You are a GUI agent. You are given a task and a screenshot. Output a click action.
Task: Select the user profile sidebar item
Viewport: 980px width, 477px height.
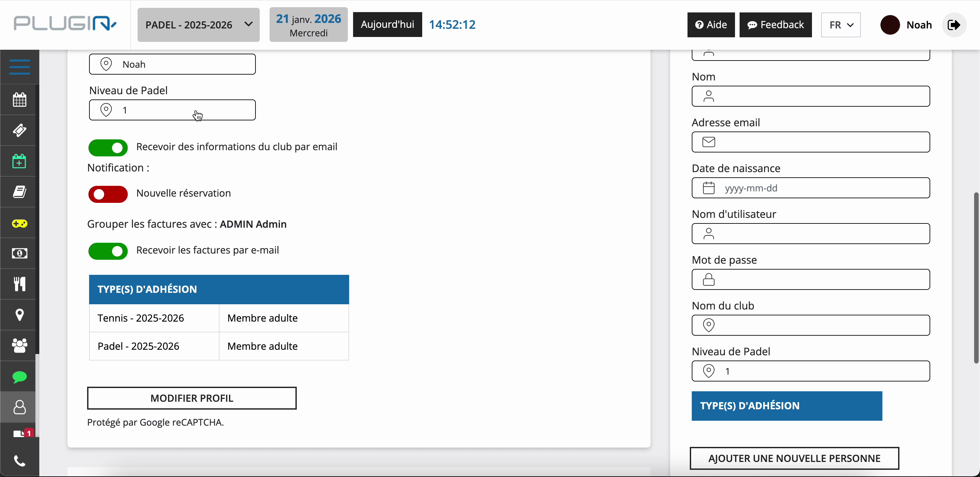click(19, 407)
